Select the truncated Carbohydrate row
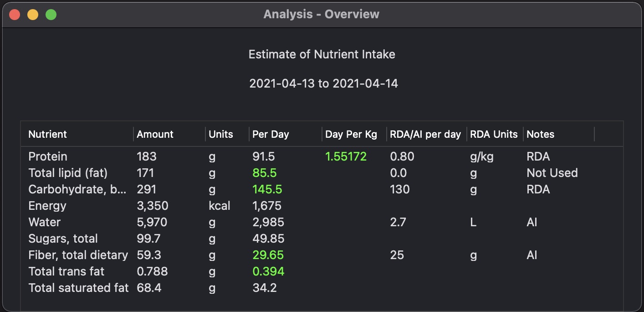The height and width of the screenshot is (312, 644). click(x=77, y=189)
